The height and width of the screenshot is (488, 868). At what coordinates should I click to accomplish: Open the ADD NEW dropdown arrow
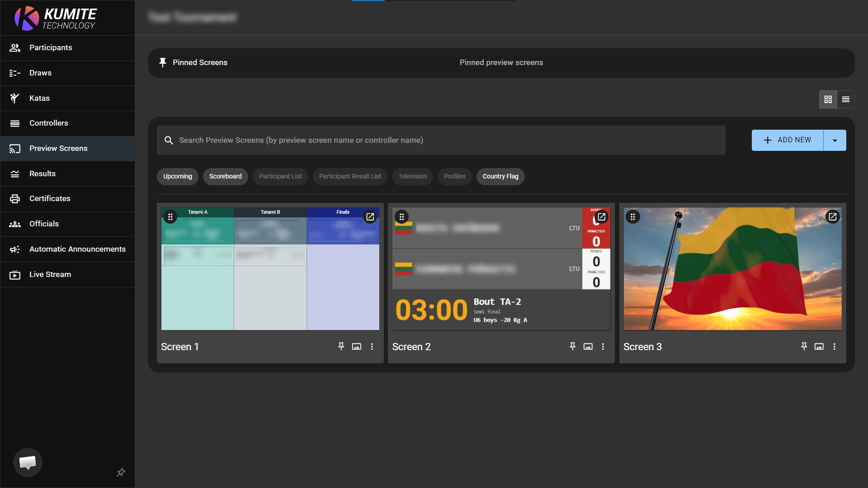click(x=835, y=140)
